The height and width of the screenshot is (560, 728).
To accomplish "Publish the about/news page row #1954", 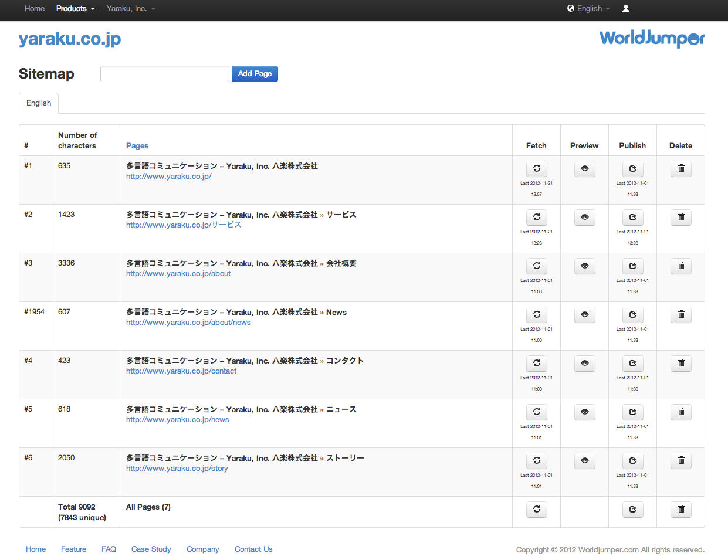I will 632,314.
